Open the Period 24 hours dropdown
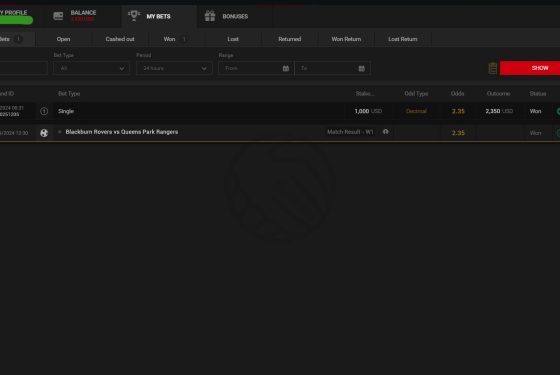This screenshot has height=375, width=560. [174, 68]
